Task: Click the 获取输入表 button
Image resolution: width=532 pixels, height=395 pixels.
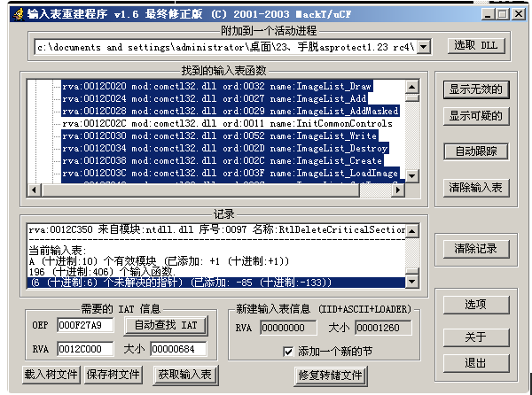Action: tap(185, 375)
